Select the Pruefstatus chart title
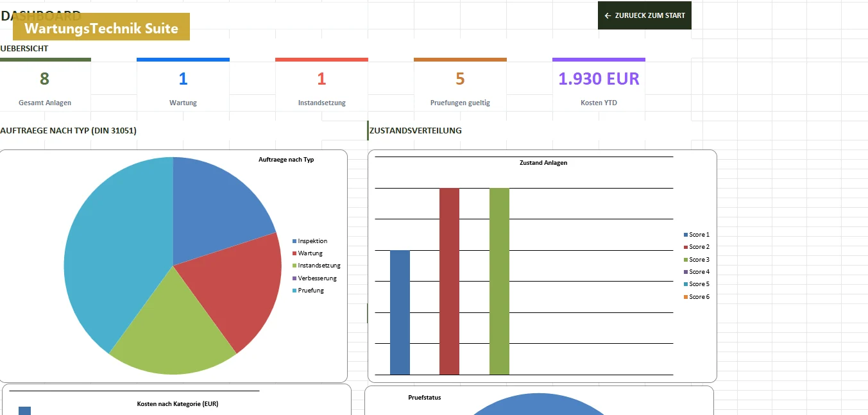The width and height of the screenshot is (868, 415). pyautogui.click(x=425, y=398)
